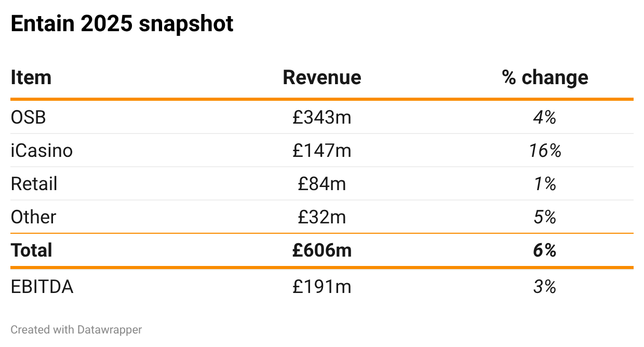Viewport: 644px width, 347px height.
Task: Click the £84m Retail revenue cell
Action: coord(322,184)
